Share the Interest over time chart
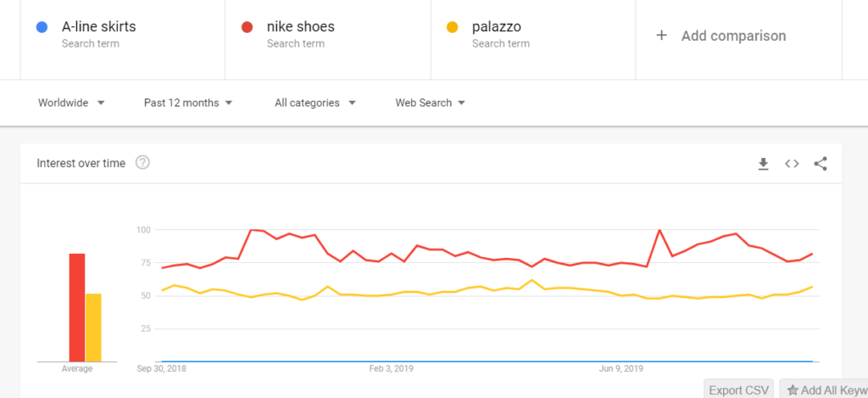Viewport: 868px width, 398px height. click(x=821, y=164)
